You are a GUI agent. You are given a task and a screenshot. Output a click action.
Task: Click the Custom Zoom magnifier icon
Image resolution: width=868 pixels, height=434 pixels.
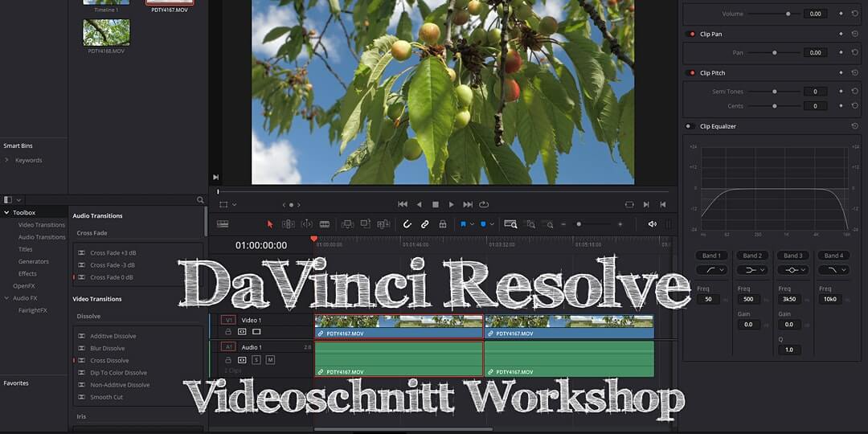tap(549, 224)
